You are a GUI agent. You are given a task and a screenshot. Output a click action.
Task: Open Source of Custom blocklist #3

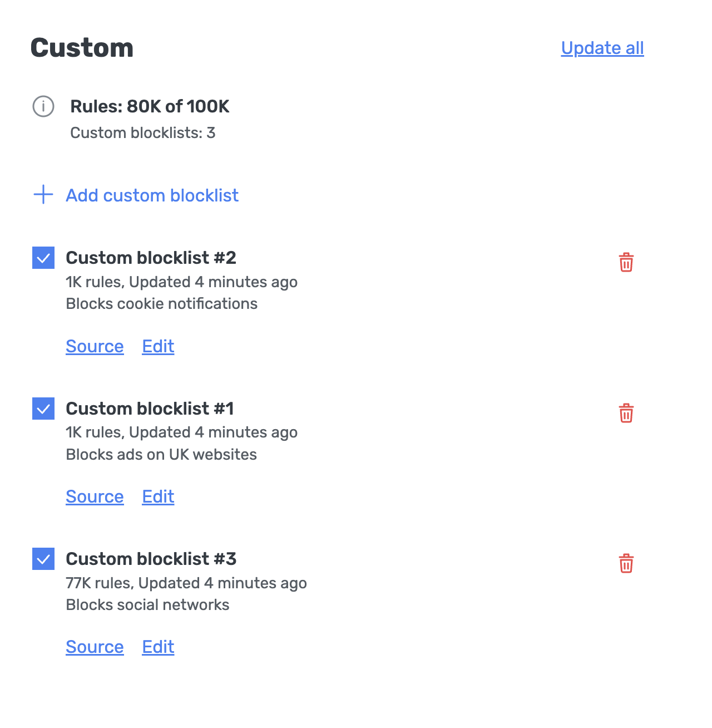tap(95, 647)
